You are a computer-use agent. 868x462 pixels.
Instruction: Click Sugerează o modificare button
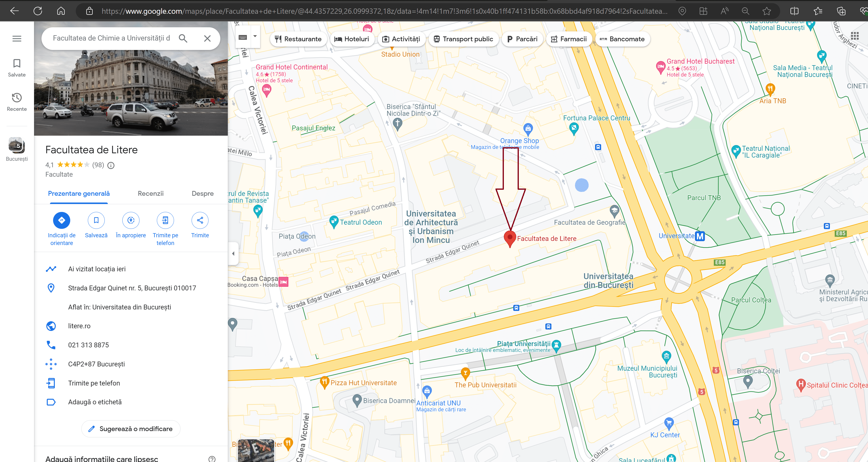pyautogui.click(x=131, y=429)
